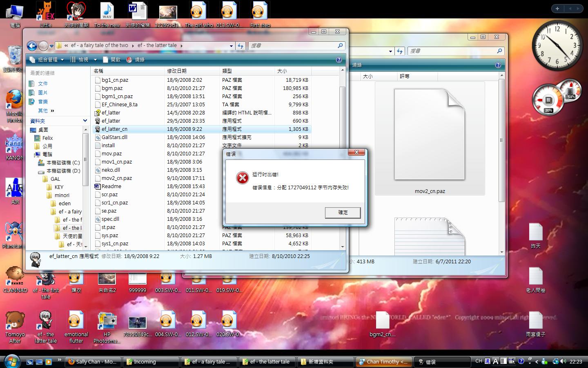Open emotional flutter audio file
The image size is (588, 368).
click(x=76, y=327)
